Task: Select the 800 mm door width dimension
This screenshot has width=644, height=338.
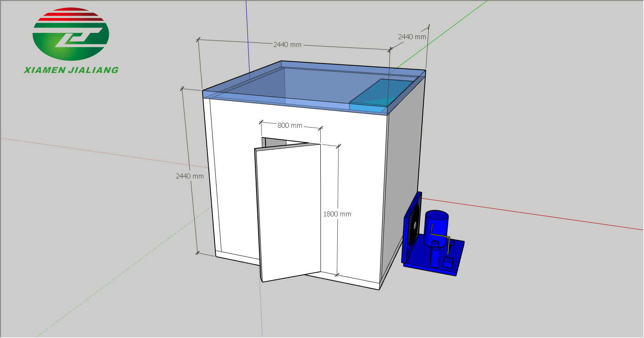Action: [x=289, y=125]
